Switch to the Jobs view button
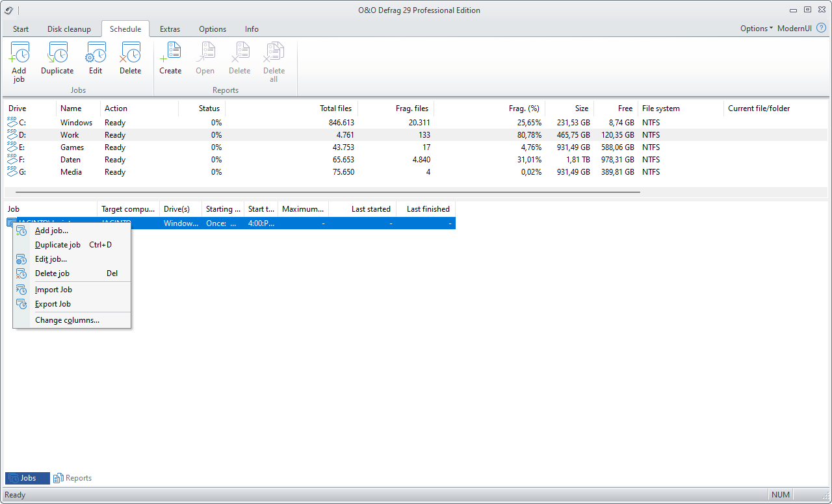Viewport: 832px width, 504px height. [28, 478]
